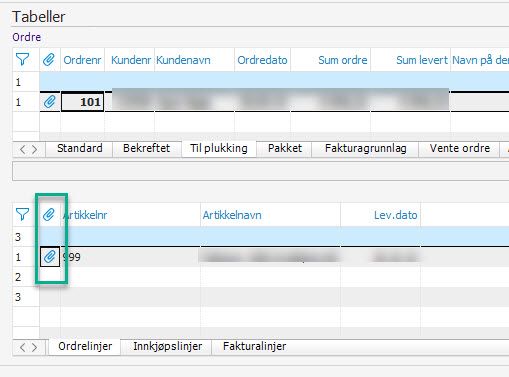The width and height of the screenshot is (509, 377).
Task: Open attachment paperclip for order 101
Action: 50,101
